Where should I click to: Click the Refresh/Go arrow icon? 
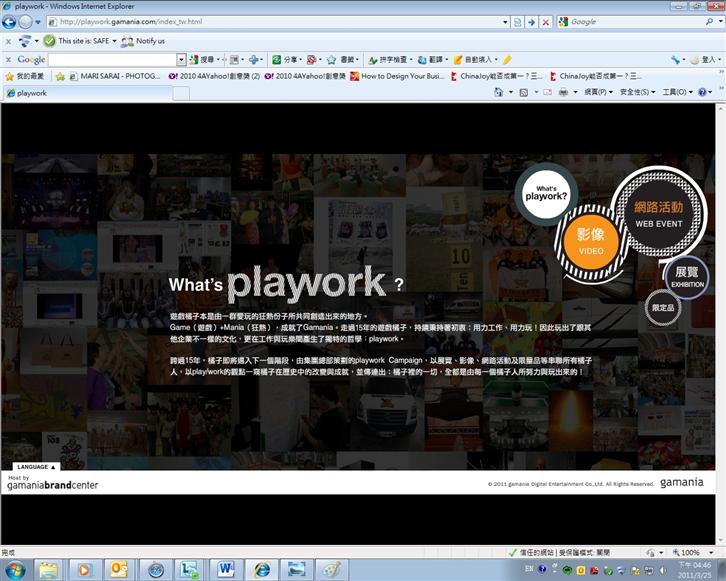[532, 22]
